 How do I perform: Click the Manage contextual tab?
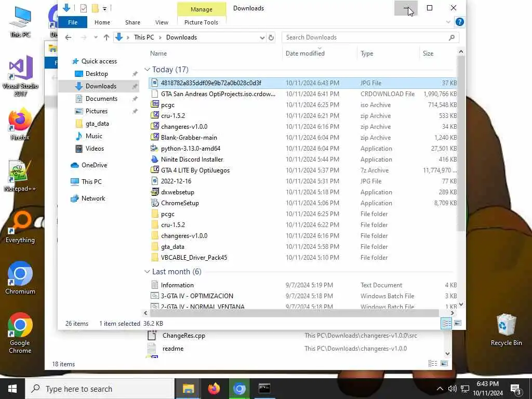(202, 9)
